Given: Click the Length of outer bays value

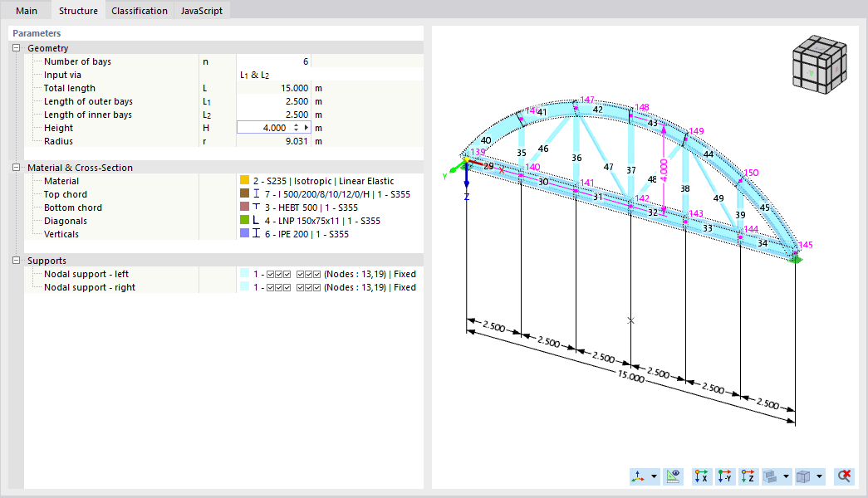Looking at the screenshot, I should 273,101.
